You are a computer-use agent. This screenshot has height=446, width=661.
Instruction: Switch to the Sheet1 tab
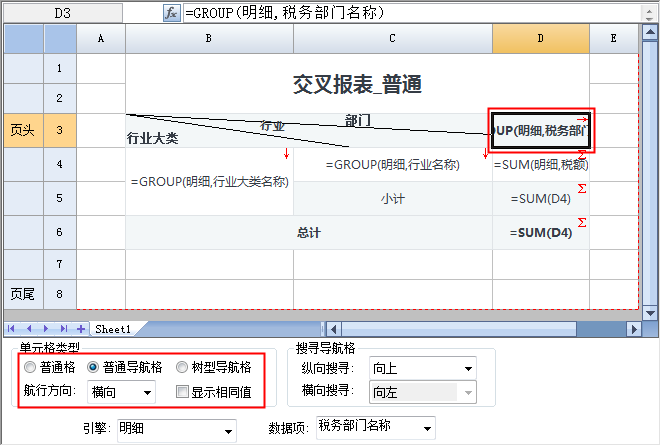112,328
